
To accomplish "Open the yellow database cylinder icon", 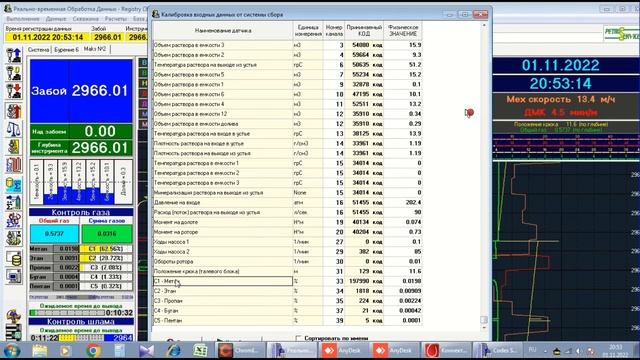I will tap(13, 258).
